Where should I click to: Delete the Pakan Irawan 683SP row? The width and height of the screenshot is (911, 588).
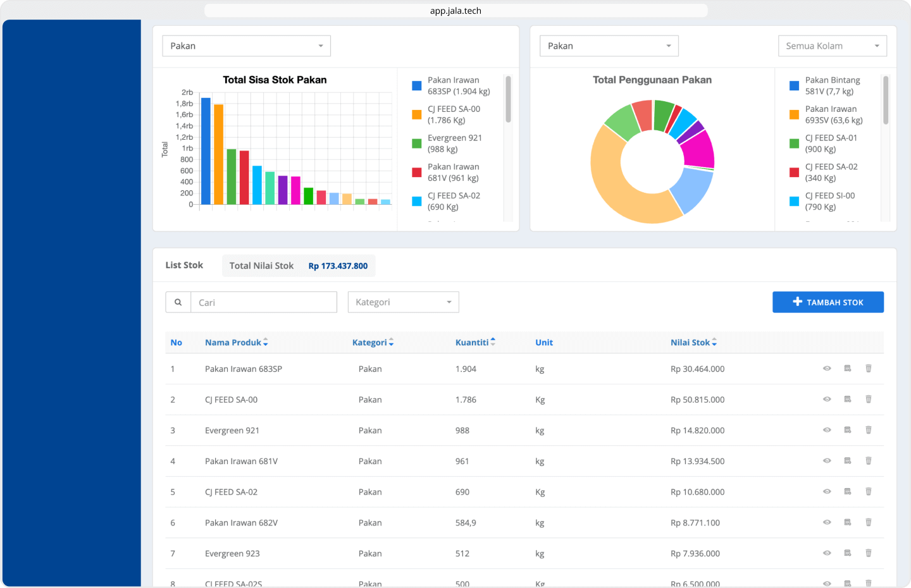868,369
